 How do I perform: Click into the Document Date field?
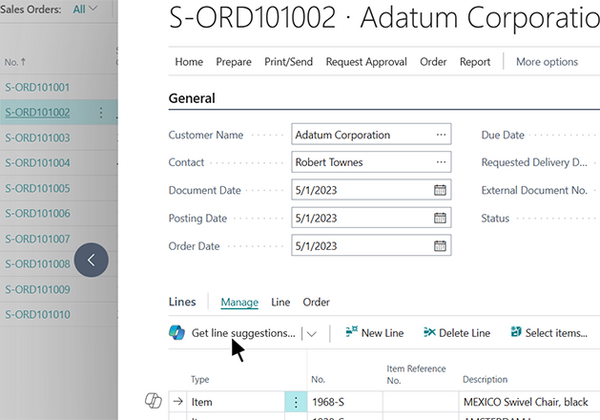tap(360, 190)
